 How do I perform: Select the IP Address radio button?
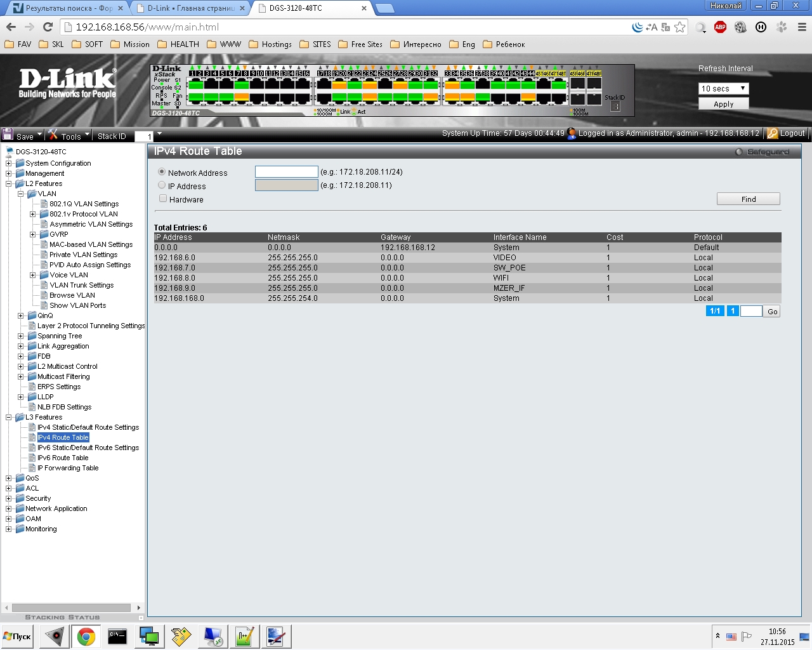162,185
